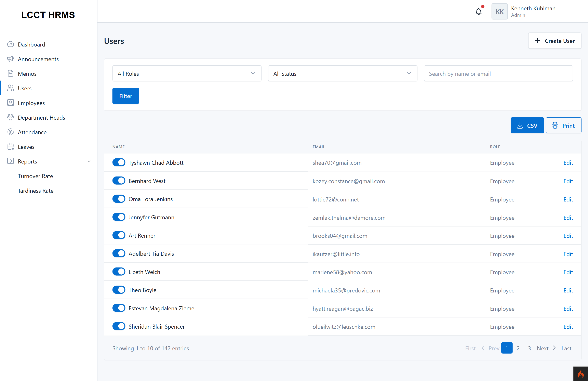Screen dimensions: 588x381
Task: Toggle Art Renner's active switch
Action: [x=119, y=235]
